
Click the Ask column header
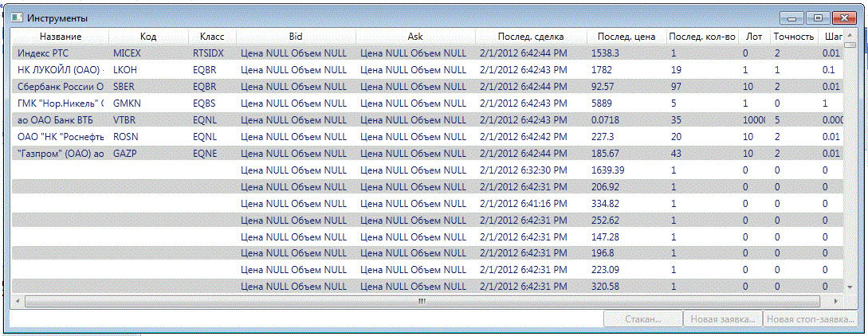pyautogui.click(x=416, y=37)
